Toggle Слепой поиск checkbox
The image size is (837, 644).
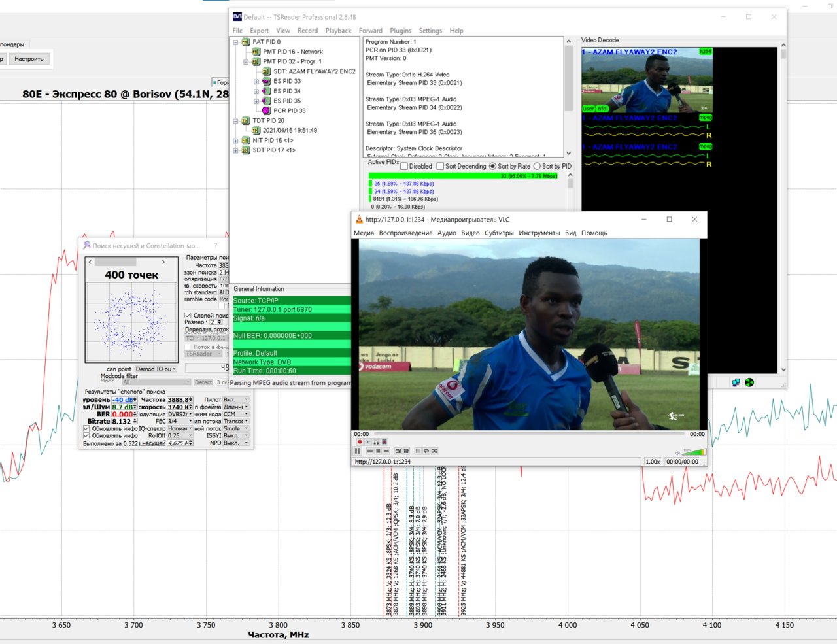(188, 315)
